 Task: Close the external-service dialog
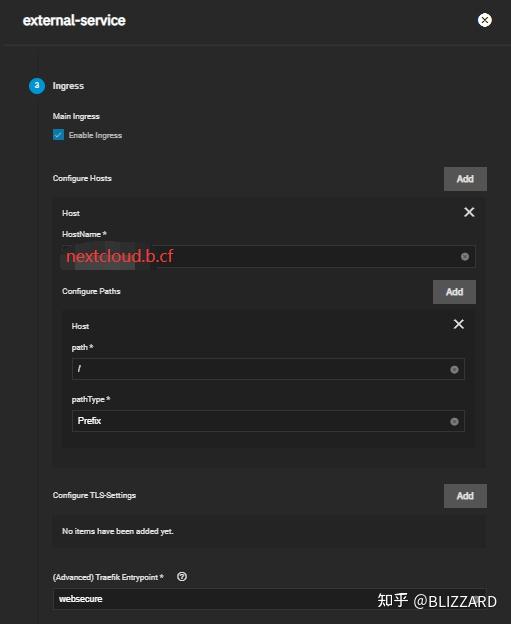pyautogui.click(x=484, y=20)
